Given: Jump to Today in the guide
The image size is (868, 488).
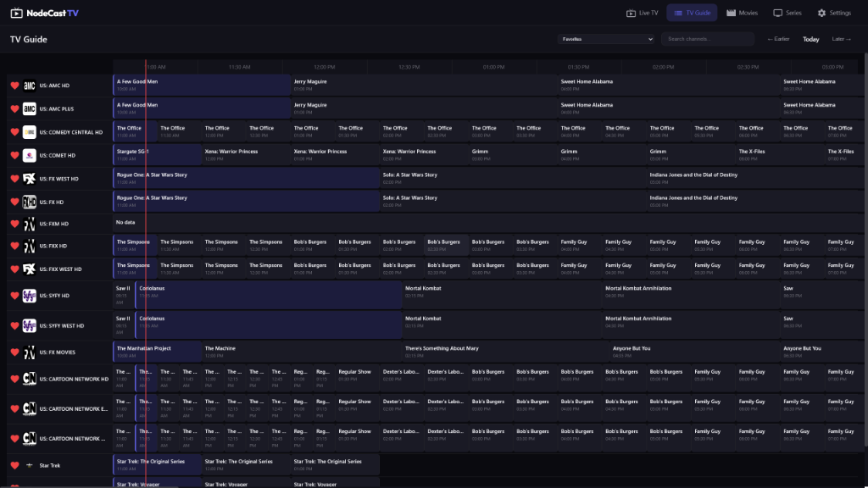Looking at the screenshot, I should (811, 39).
